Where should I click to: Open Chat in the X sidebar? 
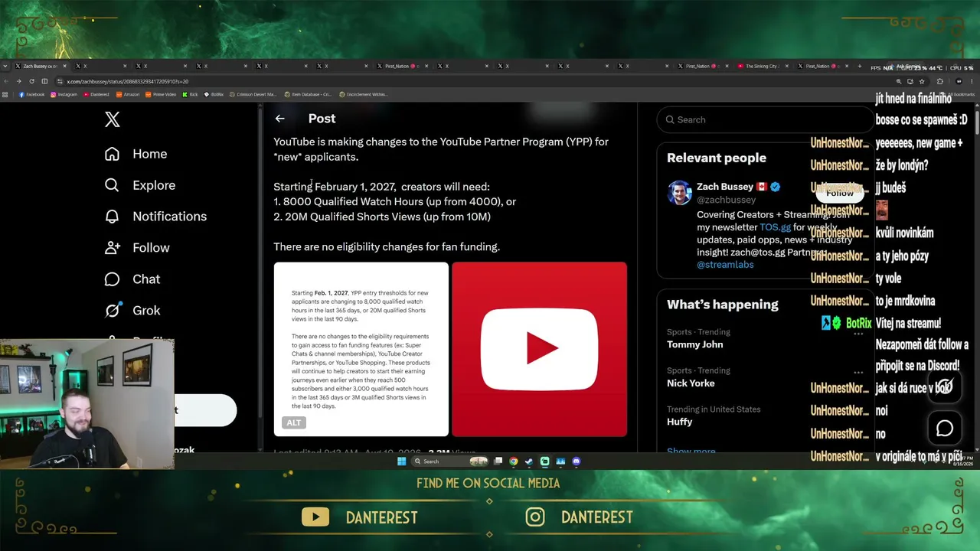click(x=132, y=279)
